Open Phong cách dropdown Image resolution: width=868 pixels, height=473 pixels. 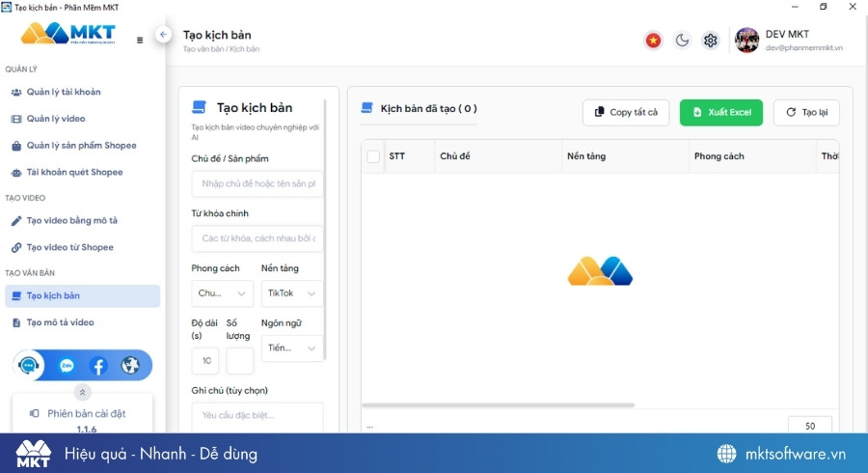(x=222, y=293)
